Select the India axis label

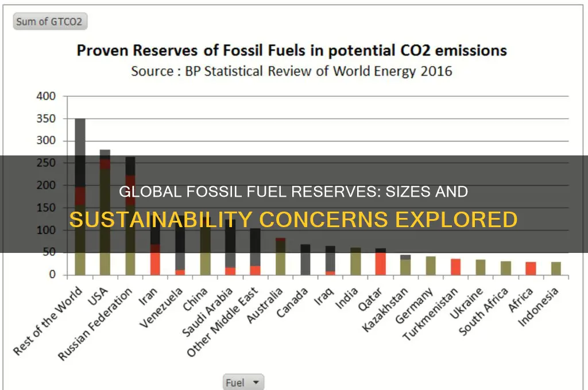pyautogui.click(x=346, y=298)
